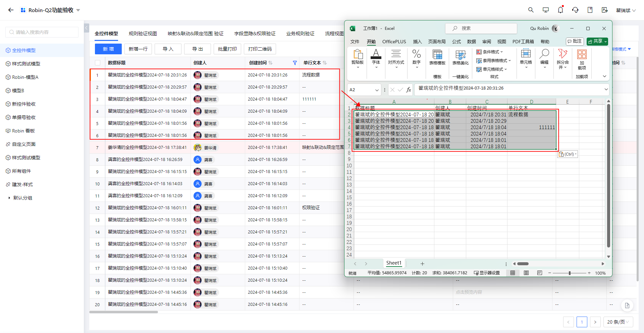This screenshot has width=644, height=333.
Task: Click the 新增一行 button
Action: click(138, 49)
